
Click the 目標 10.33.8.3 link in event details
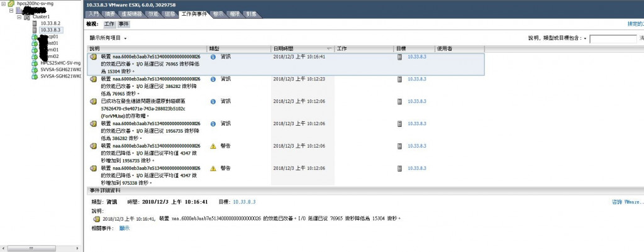(x=245, y=202)
